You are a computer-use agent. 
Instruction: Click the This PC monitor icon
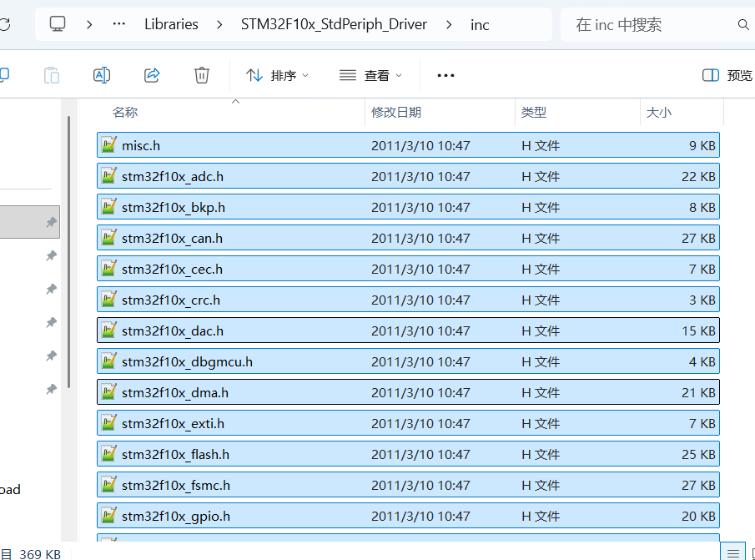pos(58,23)
